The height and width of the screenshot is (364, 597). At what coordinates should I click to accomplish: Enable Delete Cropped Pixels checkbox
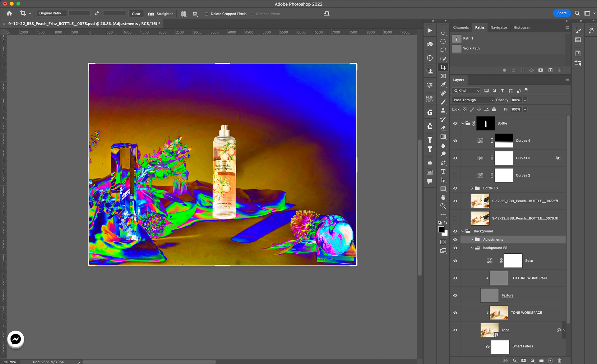[206, 14]
